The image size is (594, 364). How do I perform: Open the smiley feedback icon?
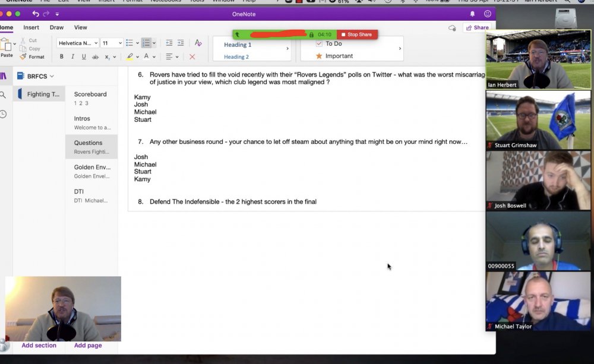tap(488, 14)
